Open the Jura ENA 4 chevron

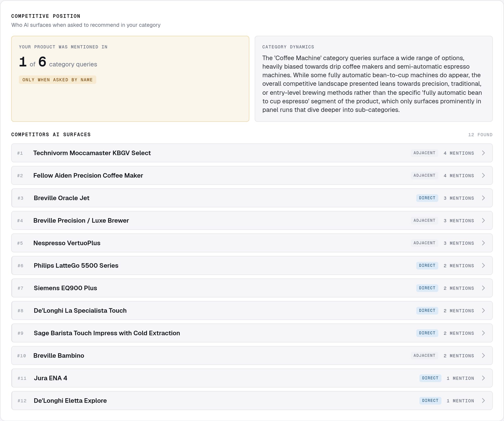tap(483, 378)
